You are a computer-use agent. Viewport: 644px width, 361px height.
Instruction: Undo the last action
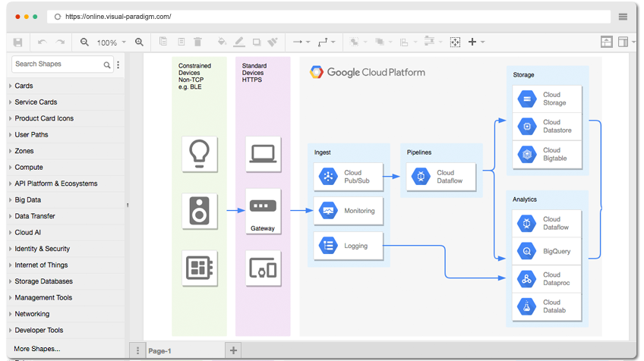(x=42, y=42)
